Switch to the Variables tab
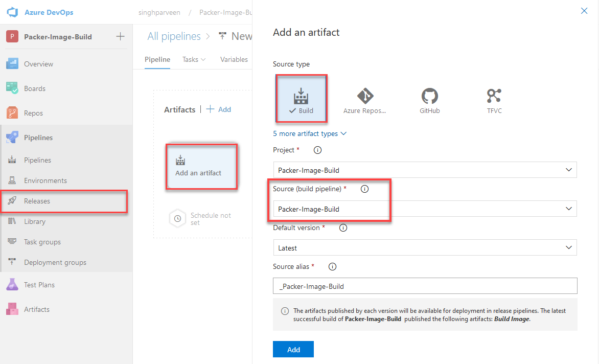This screenshot has width=599, height=364. (x=234, y=60)
